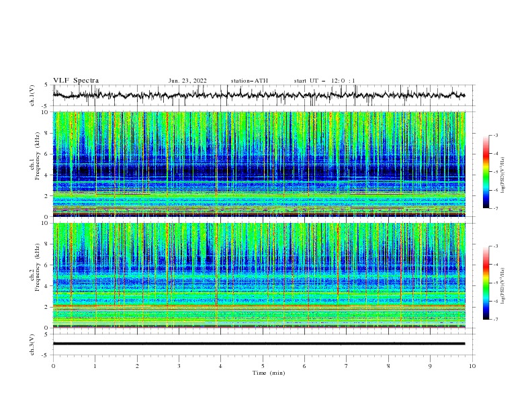Click the "-5" tick on ch.3(V) axis
The width and height of the screenshot is (532, 411).
pyautogui.click(x=46, y=355)
